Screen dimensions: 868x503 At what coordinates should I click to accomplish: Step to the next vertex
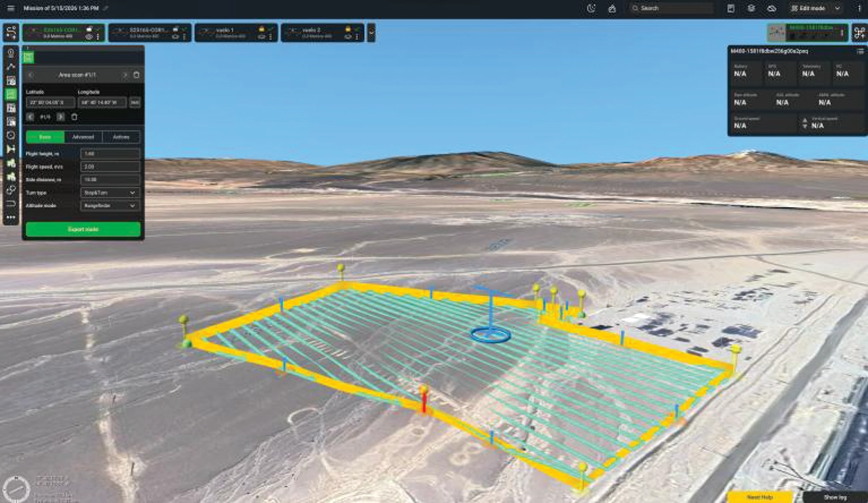61,117
